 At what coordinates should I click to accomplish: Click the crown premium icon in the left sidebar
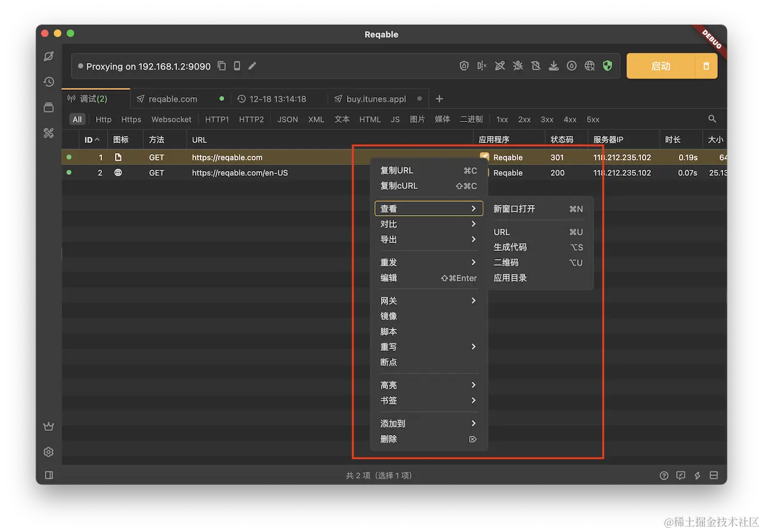point(49,427)
